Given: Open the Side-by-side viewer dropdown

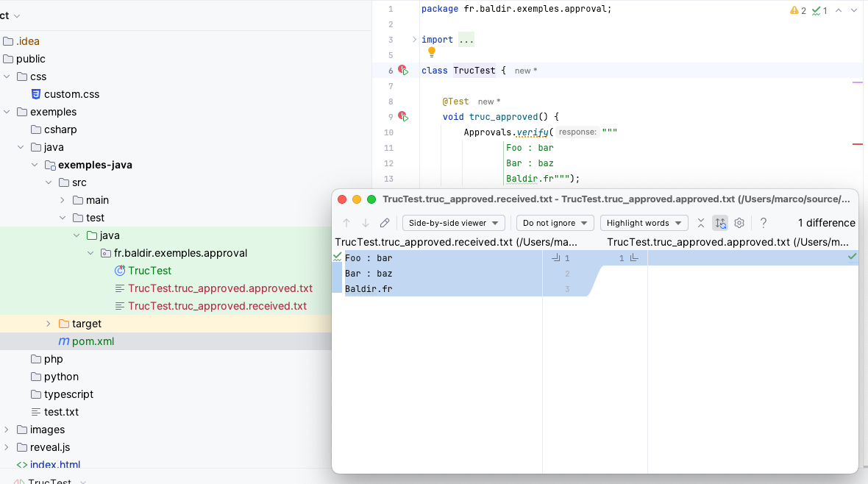Looking at the screenshot, I should point(453,223).
